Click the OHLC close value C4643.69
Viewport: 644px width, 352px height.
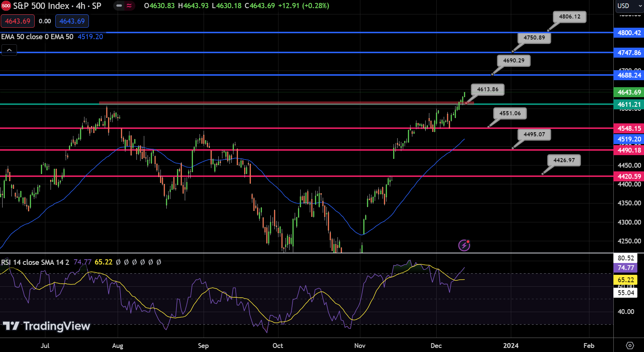click(x=260, y=6)
